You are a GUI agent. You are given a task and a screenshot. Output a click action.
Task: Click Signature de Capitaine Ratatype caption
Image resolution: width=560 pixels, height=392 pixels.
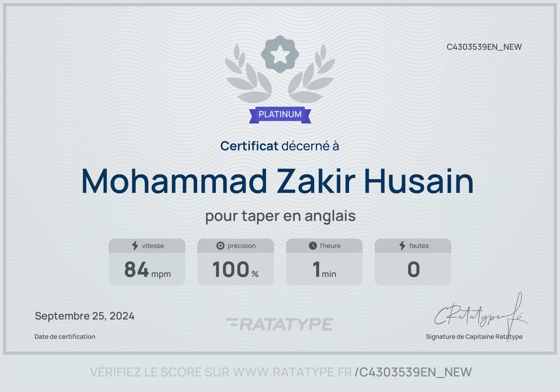click(474, 337)
